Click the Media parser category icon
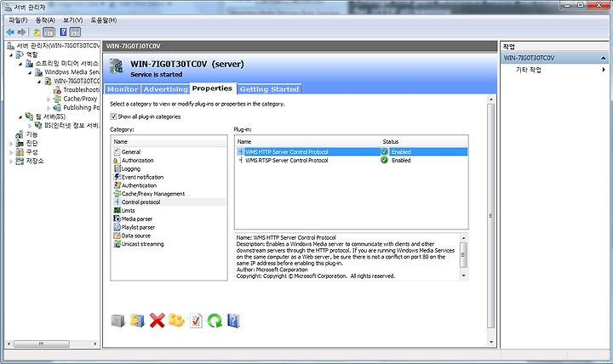613x364 pixels. (x=117, y=219)
